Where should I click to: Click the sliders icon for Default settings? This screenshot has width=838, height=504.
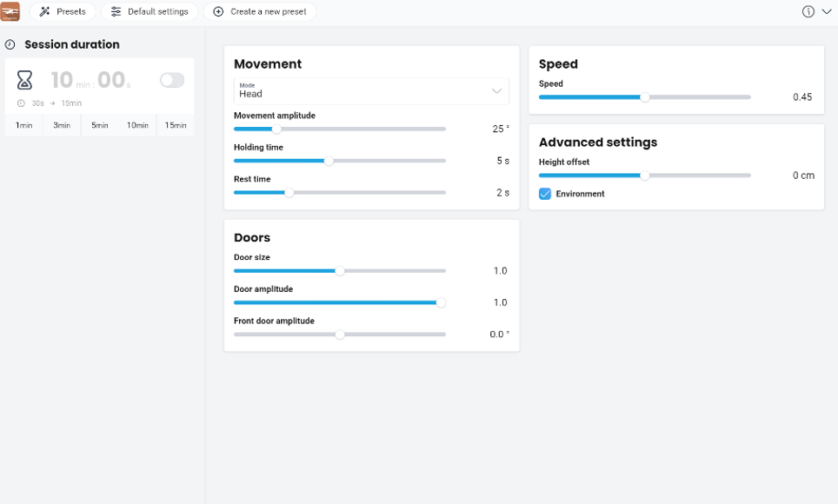(x=116, y=11)
